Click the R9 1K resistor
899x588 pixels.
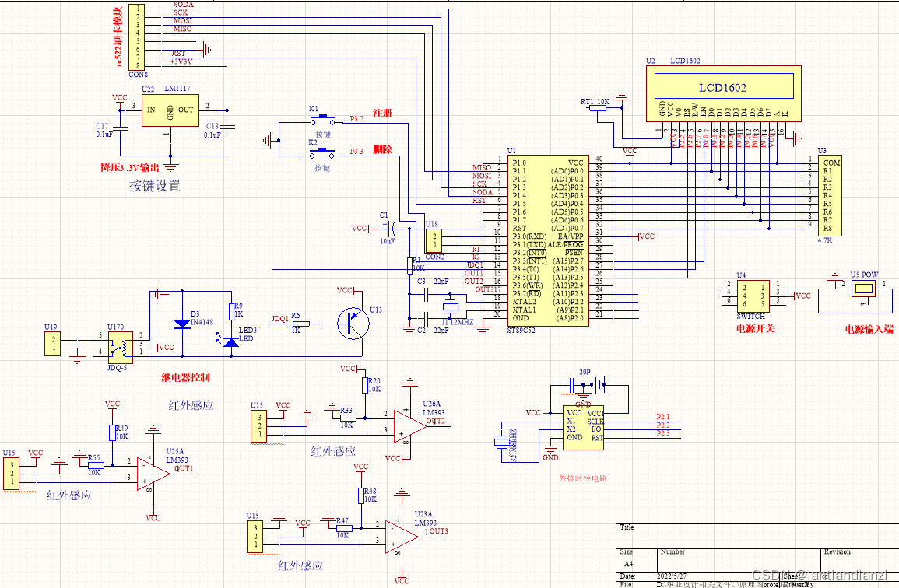[x=231, y=311]
